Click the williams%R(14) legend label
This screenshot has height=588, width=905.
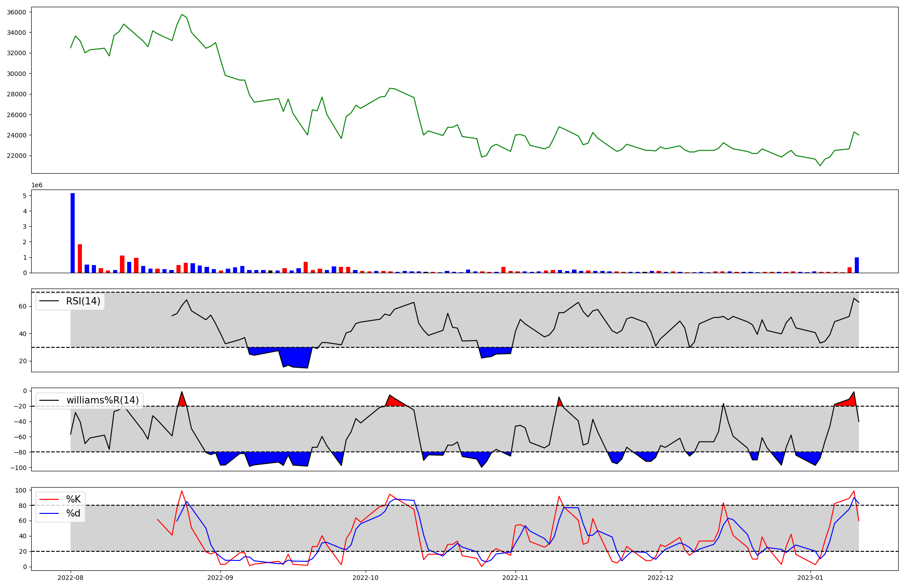click(102, 400)
